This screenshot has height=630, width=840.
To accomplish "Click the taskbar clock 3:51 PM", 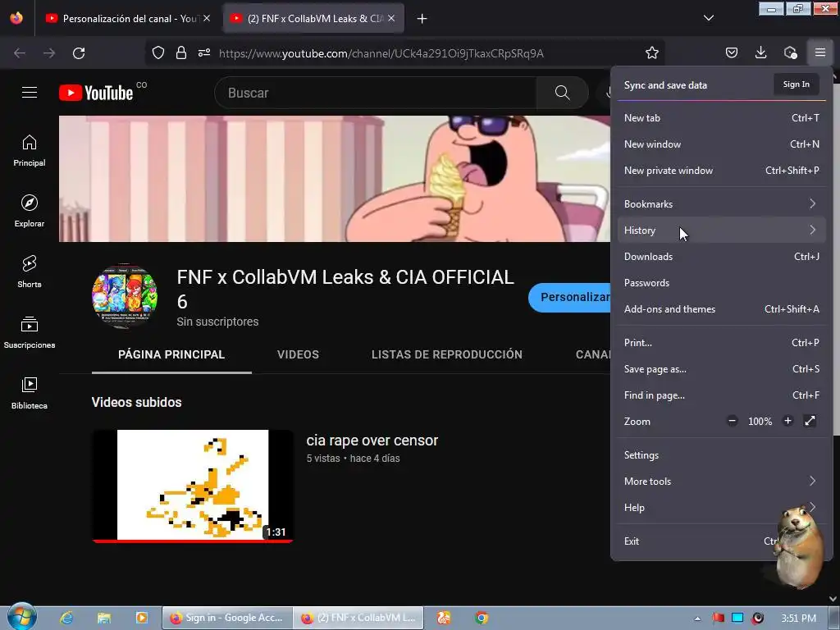I will click(x=798, y=619).
